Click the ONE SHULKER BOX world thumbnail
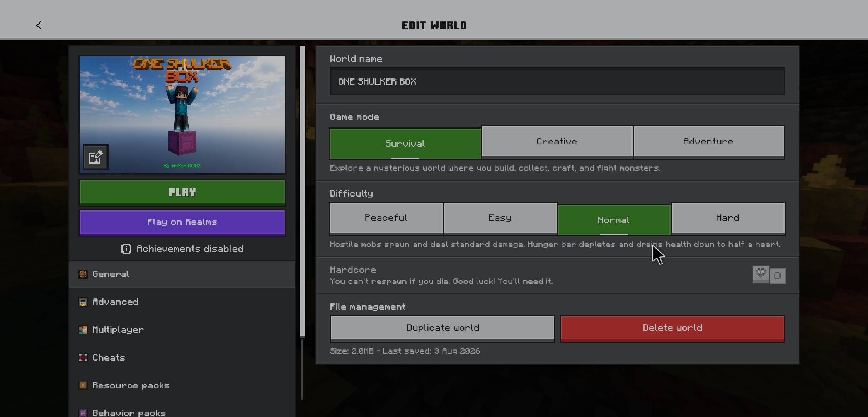The width and height of the screenshot is (868, 417). point(182,115)
